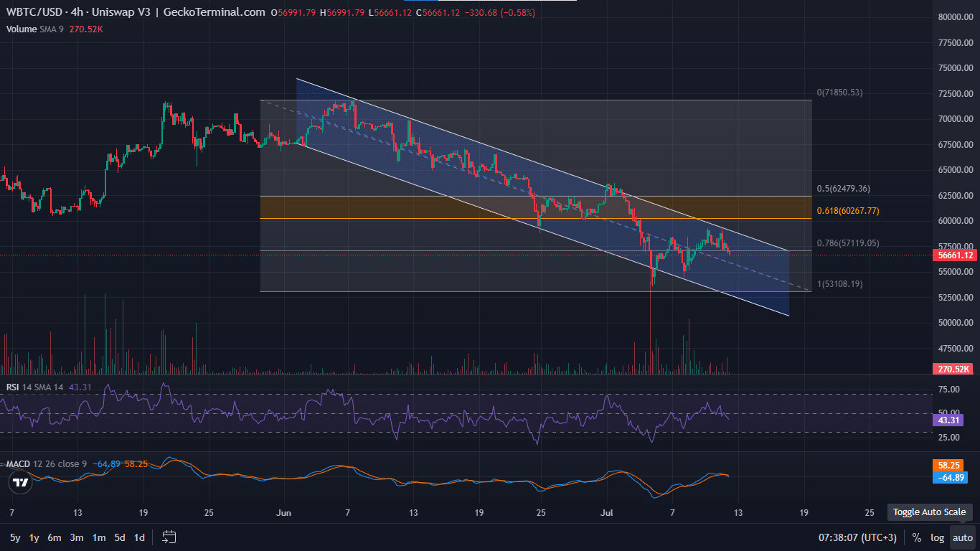Click the TradingView logo icon
Screen dimensions: 980x551
pos(21,483)
